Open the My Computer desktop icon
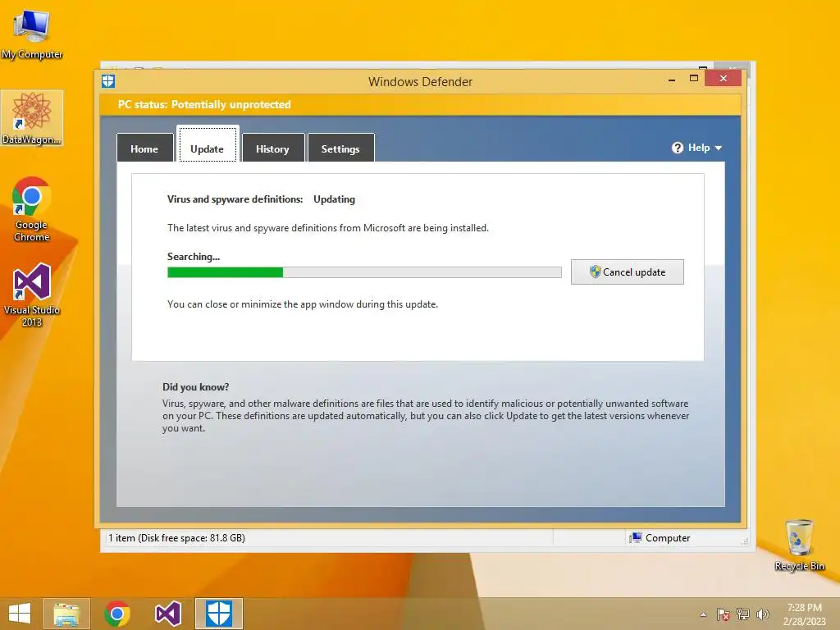840x630 pixels. (x=32, y=34)
